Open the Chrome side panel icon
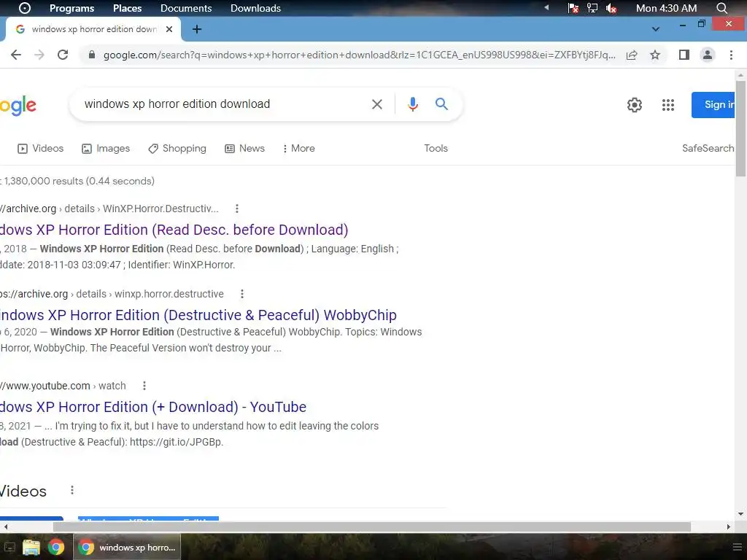 coord(684,55)
